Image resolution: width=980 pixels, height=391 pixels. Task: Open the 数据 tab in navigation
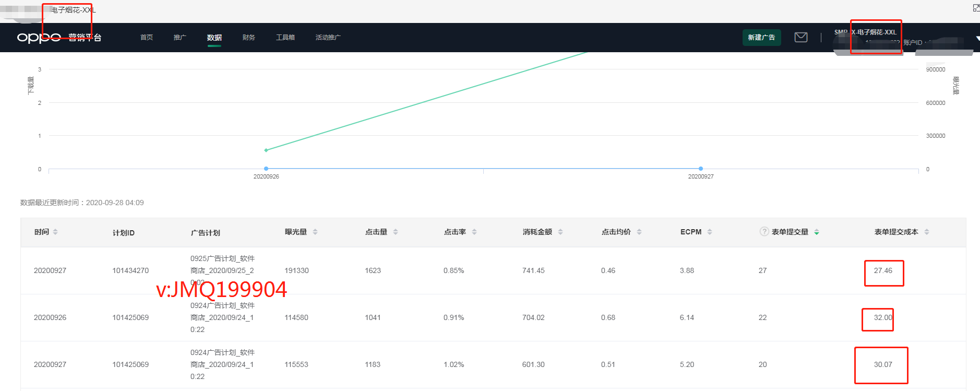pos(214,38)
